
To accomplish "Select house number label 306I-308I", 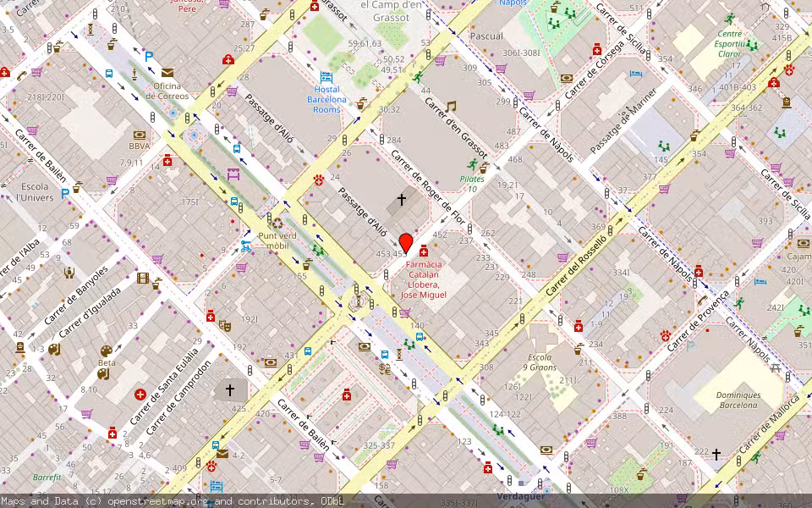I will point(521,52).
